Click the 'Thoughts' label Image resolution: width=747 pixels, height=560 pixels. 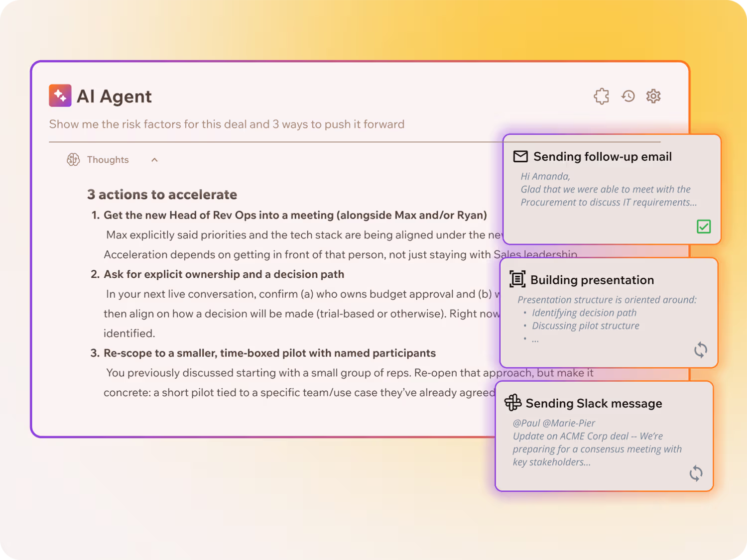108,160
